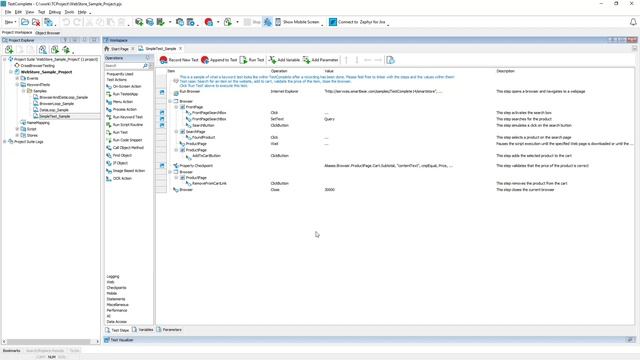
Task: Click Run Test in the editor toolbar
Action: pyautogui.click(x=252, y=60)
